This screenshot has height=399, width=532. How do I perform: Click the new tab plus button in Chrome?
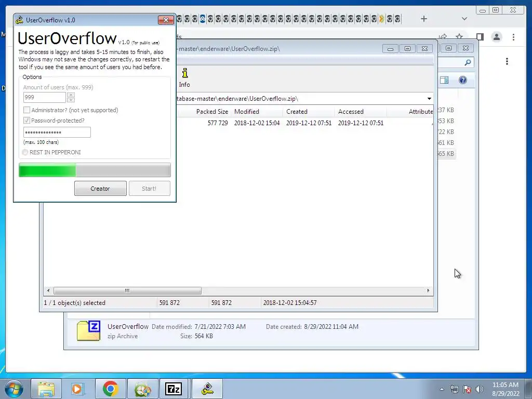point(424,19)
